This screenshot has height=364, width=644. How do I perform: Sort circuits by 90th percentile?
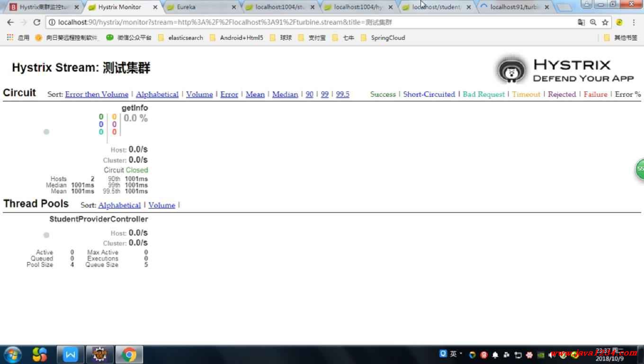pos(309,94)
